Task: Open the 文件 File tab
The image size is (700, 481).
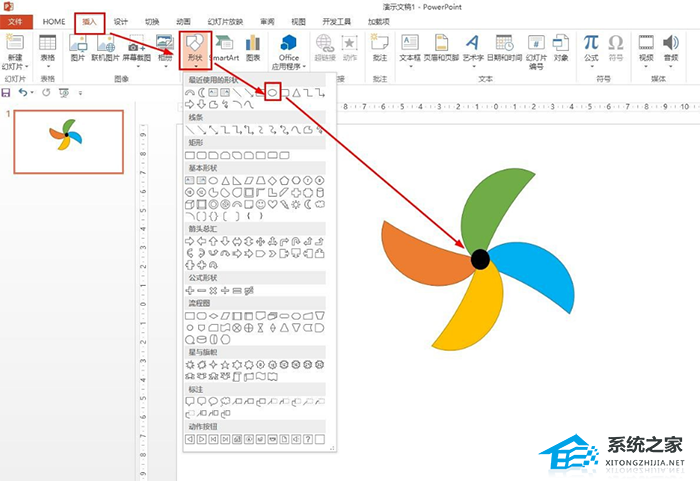Action: pyautogui.click(x=16, y=22)
